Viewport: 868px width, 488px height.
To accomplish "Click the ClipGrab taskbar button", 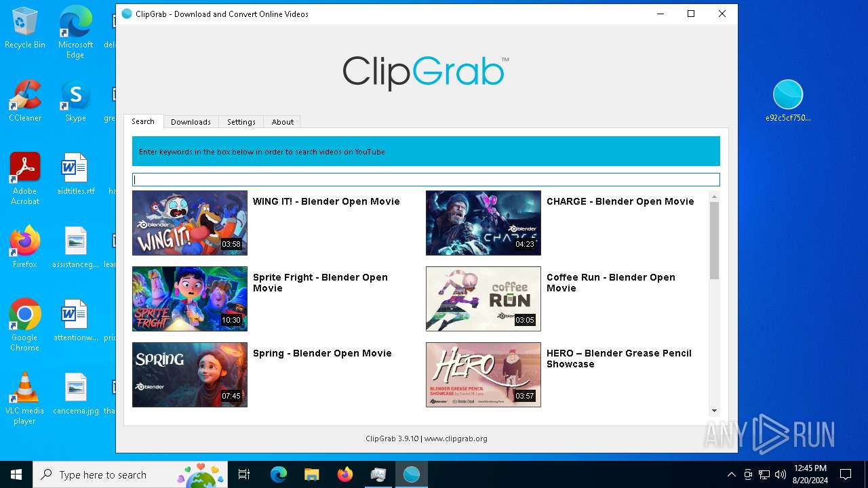I will [x=411, y=474].
